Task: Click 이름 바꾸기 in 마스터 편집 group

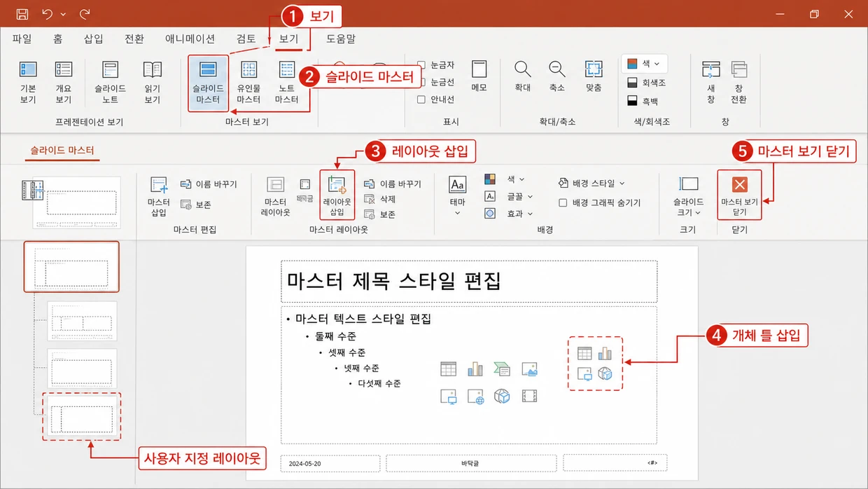Action: click(x=209, y=184)
